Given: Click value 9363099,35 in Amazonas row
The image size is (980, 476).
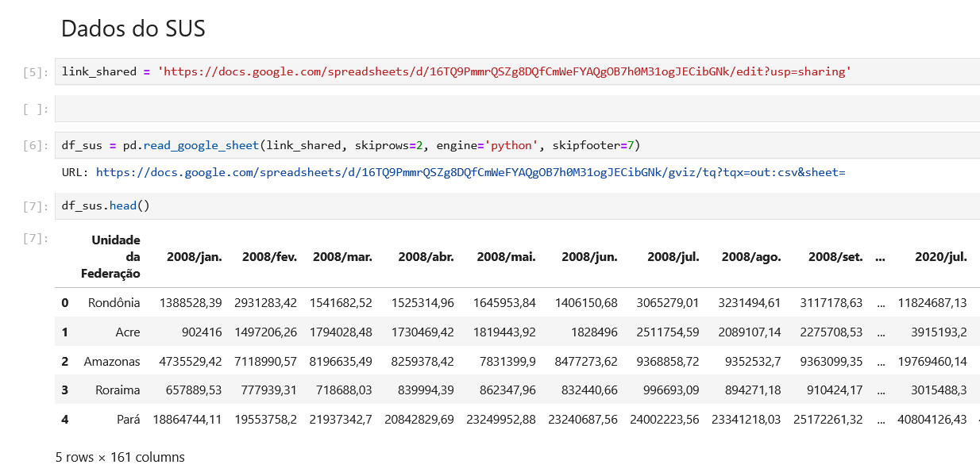Looking at the screenshot, I should [831, 361].
